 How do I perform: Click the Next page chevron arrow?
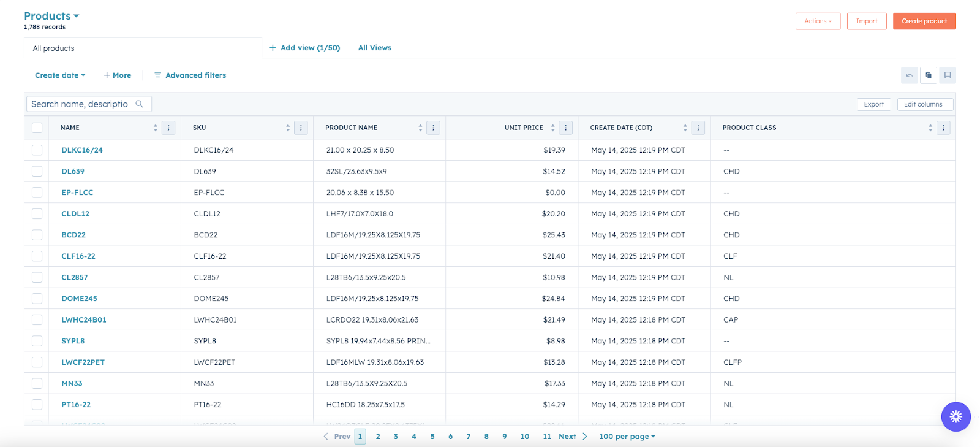tap(584, 437)
